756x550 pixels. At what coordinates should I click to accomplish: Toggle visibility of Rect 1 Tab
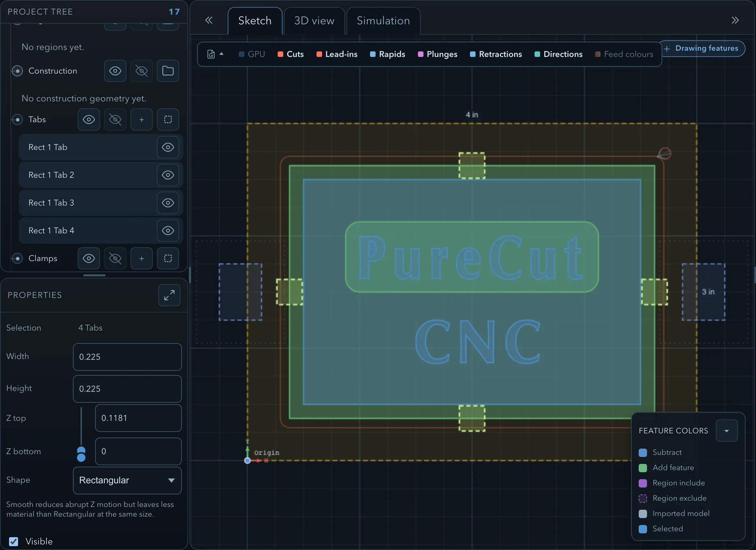coord(168,147)
